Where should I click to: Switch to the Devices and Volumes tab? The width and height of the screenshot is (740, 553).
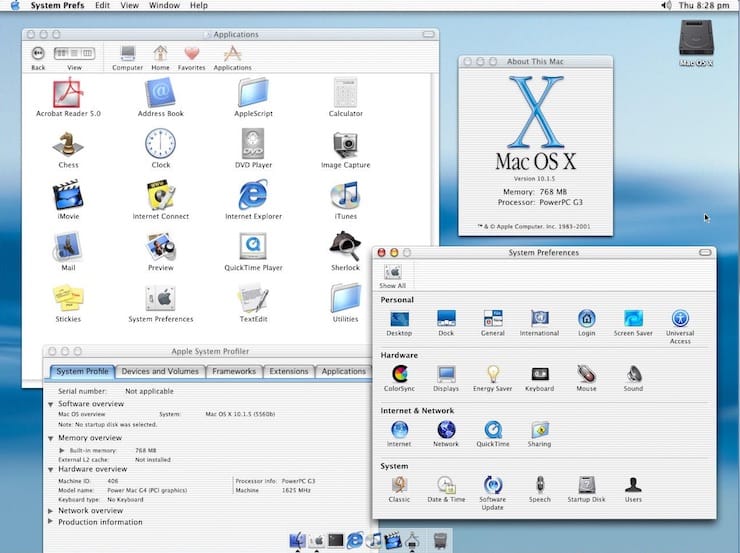pos(160,371)
